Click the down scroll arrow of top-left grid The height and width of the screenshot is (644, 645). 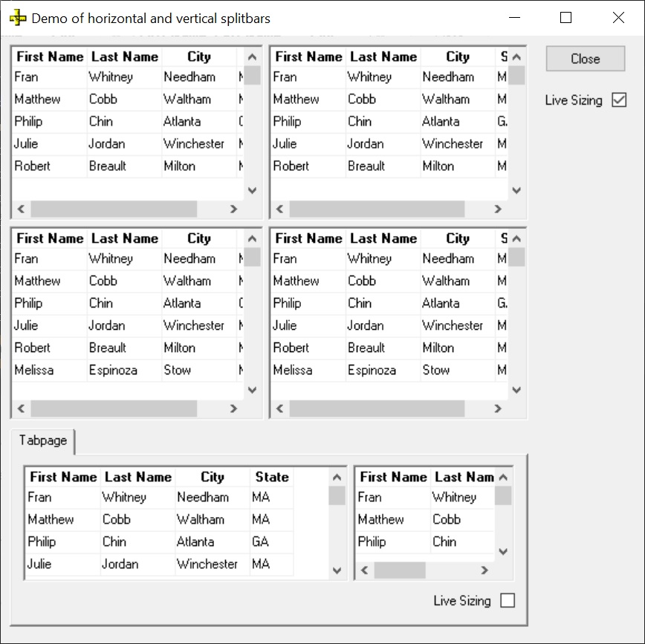coord(252,190)
